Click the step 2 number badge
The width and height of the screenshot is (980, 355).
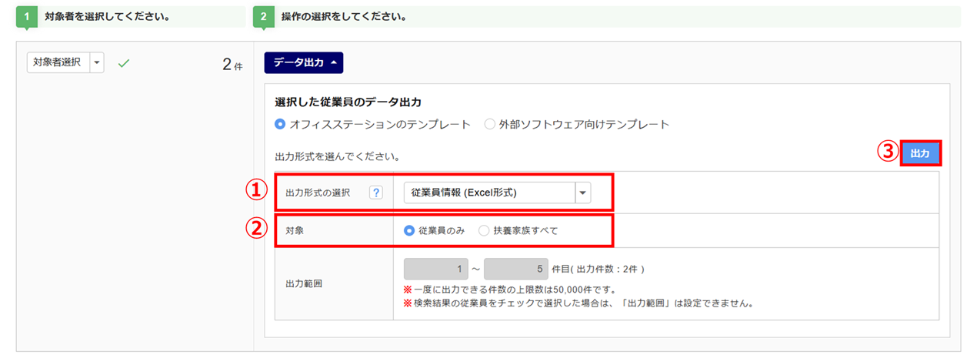(263, 16)
